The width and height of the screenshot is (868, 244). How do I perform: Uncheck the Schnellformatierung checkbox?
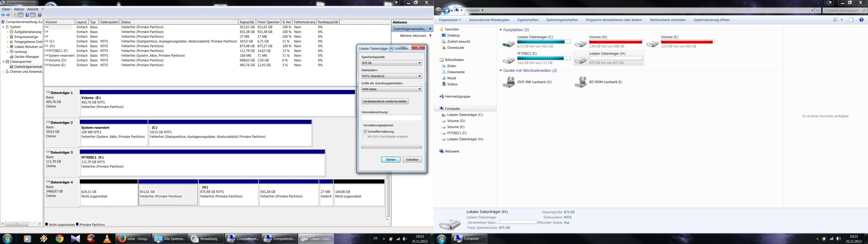pos(365,131)
